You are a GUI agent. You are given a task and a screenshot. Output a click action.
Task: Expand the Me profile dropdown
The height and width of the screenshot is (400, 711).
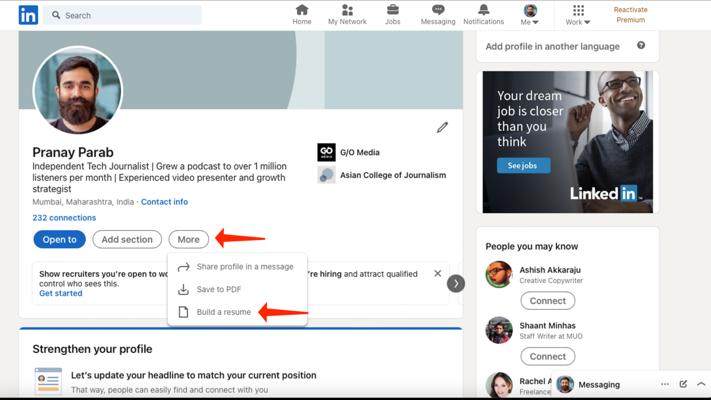pos(530,15)
